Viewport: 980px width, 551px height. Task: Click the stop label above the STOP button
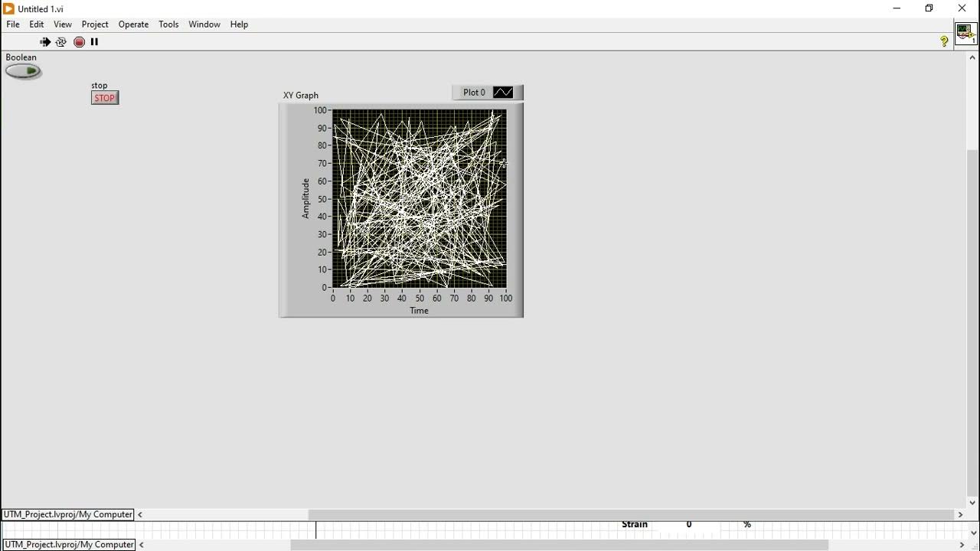tap(100, 86)
